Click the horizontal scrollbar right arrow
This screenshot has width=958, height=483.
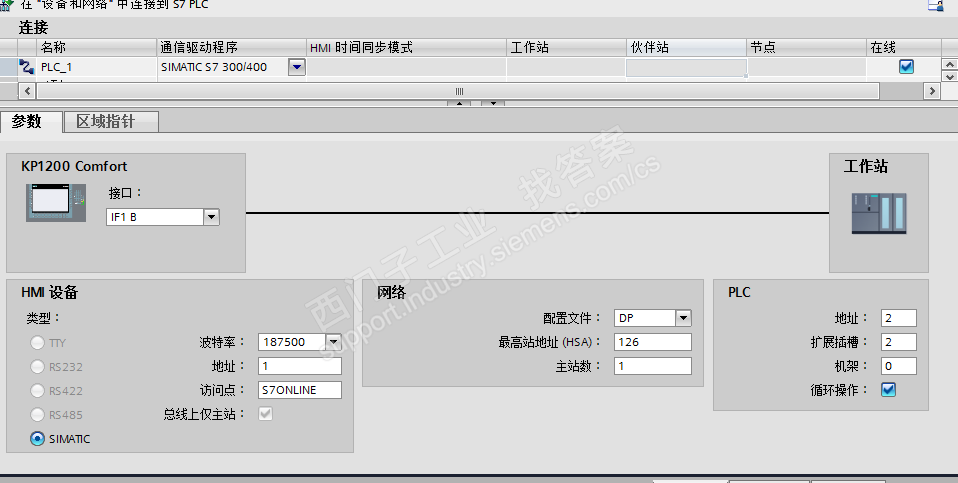932,91
